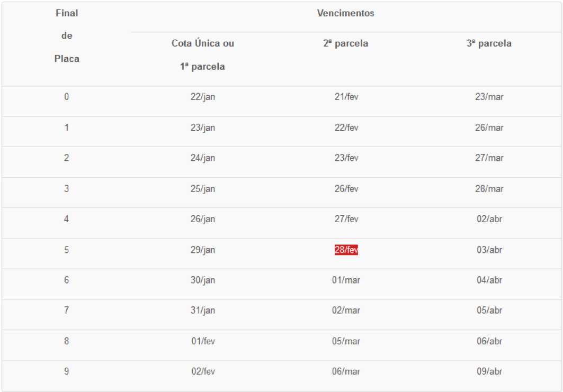Screen dimensions: 563x392
Task: Click the 29/jan date for plate 5
Action: [202, 250]
